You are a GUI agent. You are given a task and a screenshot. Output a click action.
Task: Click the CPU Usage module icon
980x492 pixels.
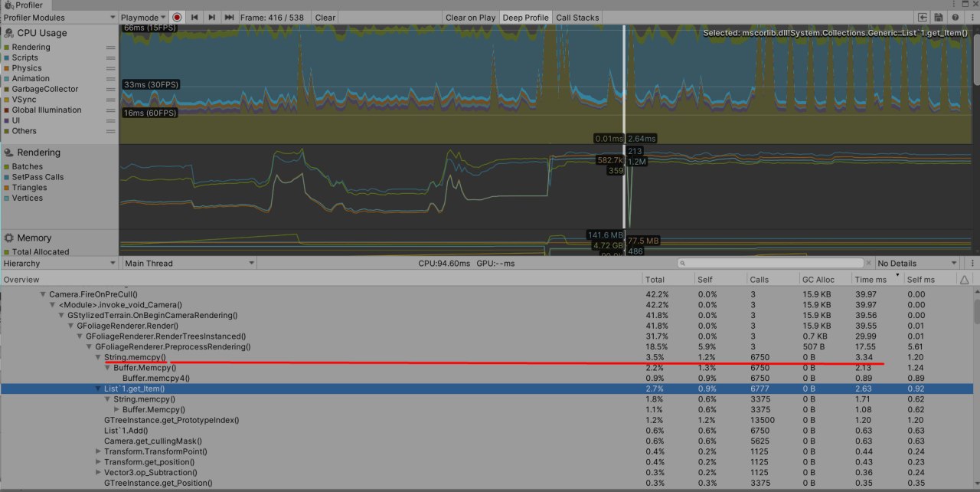point(9,33)
